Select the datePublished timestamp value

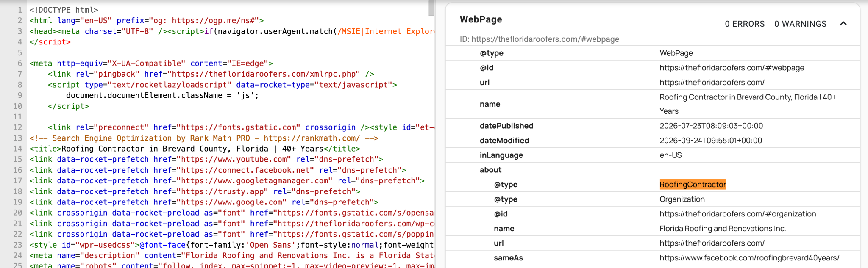[711, 126]
